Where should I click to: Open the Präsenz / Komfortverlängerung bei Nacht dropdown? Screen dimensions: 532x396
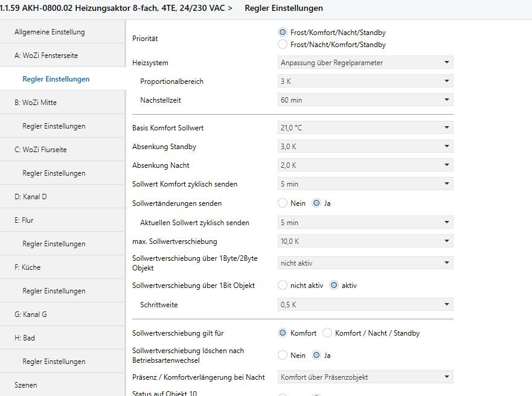pyautogui.click(x=365, y=377)
